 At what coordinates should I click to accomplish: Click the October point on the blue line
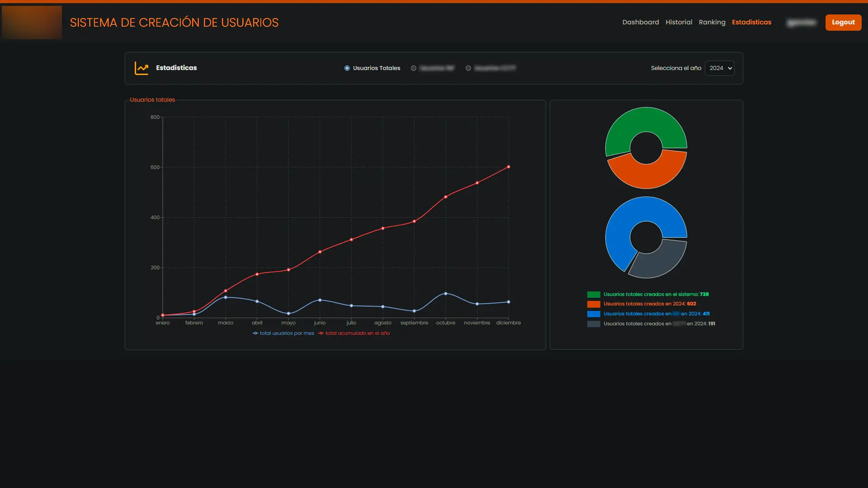pyautogui.click(x=446, y=294)
